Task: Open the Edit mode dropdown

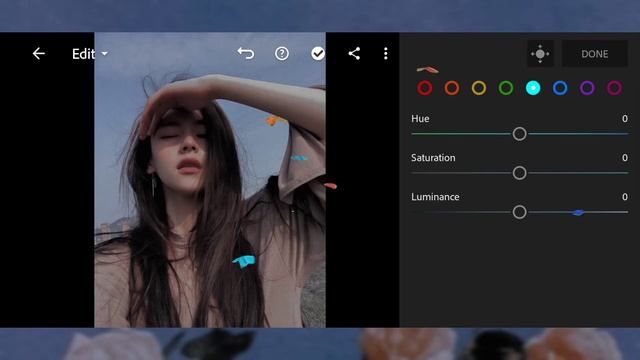Action: [x=90, y=54]
